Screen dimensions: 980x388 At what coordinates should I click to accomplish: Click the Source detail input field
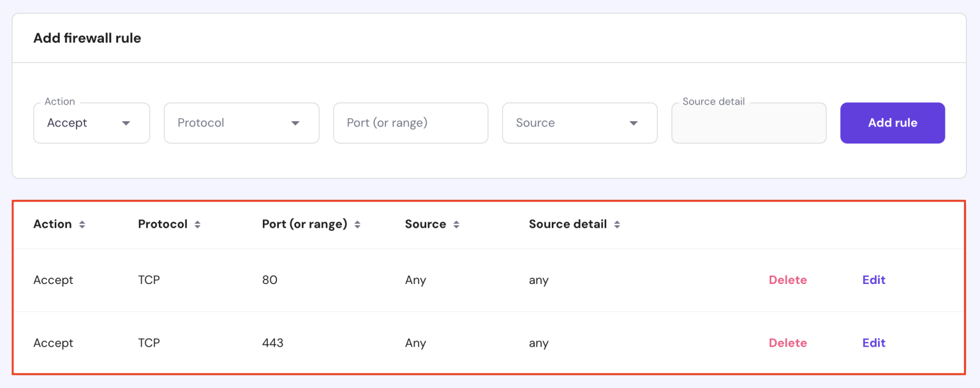pos(748,123)
